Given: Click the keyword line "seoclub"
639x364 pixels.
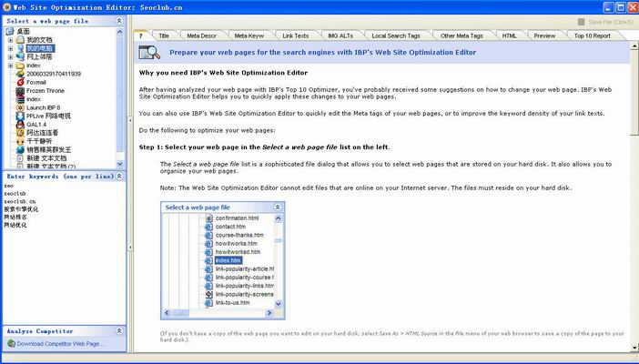Looking at the screenshot, I should click(x=15, y=194).
